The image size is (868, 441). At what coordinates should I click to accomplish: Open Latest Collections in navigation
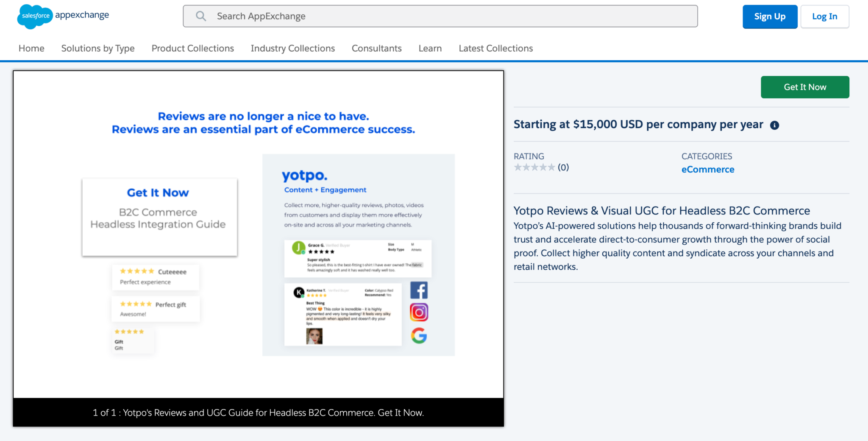[x=496, y=48]
